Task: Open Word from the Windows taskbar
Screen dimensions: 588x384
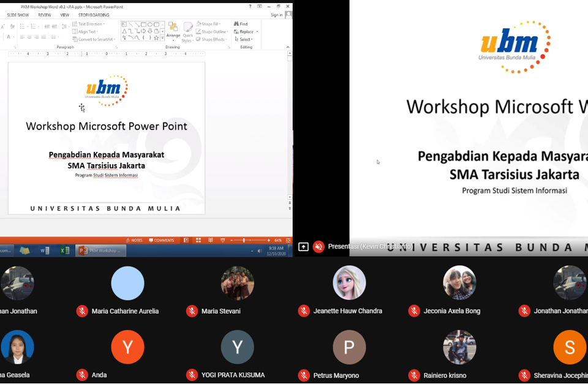Action: pyautogui.click(x=44, y=250)
